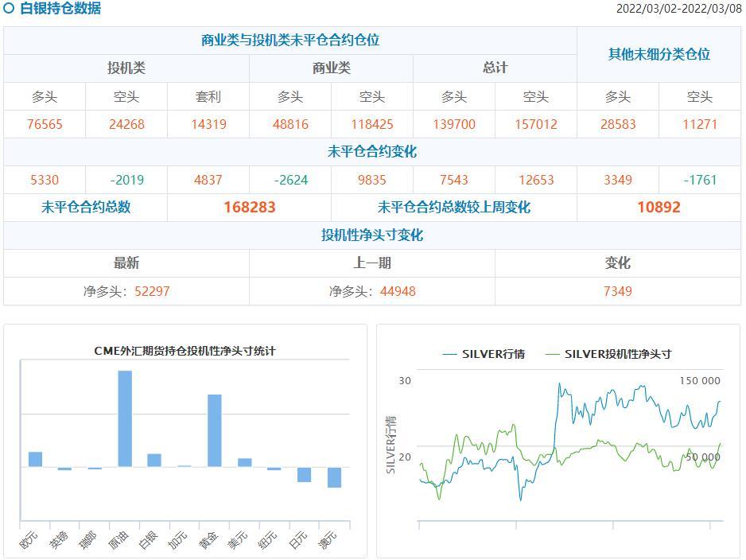This screenshot has height=560, width=746.
Task: Click the CME外汇期货持仓投机性净头寸统计 chart title
Action: pos(185,350)
